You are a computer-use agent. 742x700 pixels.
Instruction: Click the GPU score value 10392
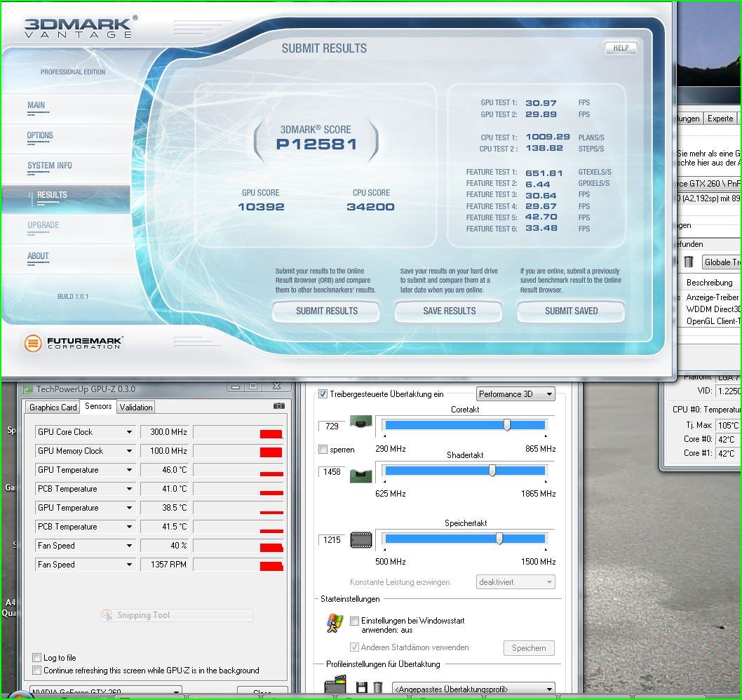261,207
